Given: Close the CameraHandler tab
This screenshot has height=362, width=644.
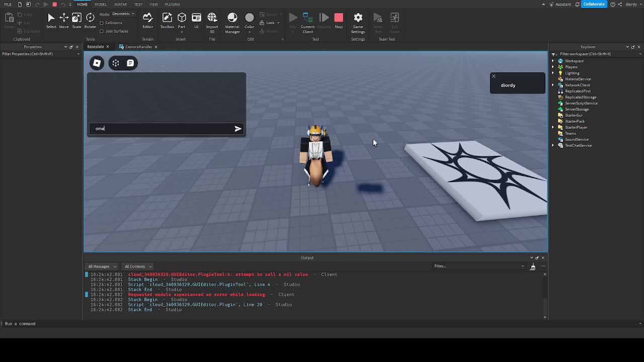Looking at the screenshot, I should point(156,47).
